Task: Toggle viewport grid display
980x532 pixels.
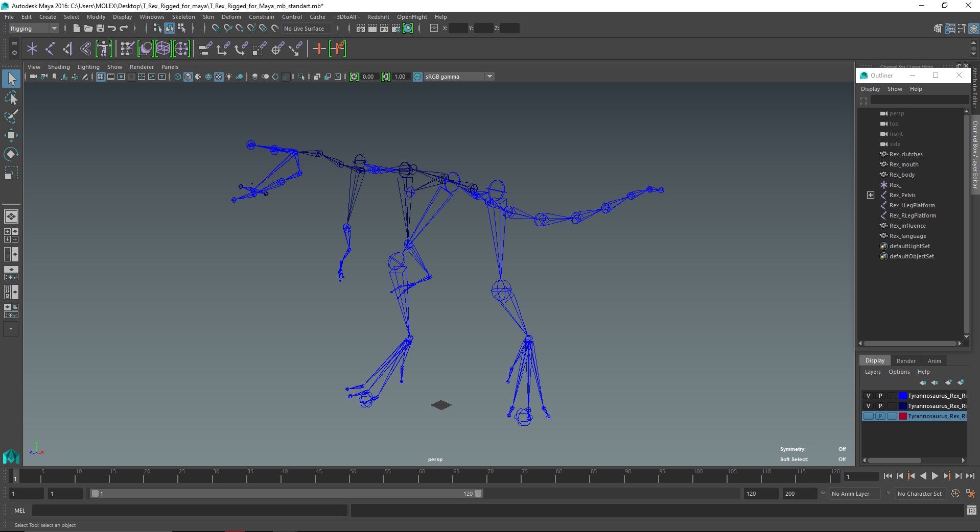Action: 101,77
